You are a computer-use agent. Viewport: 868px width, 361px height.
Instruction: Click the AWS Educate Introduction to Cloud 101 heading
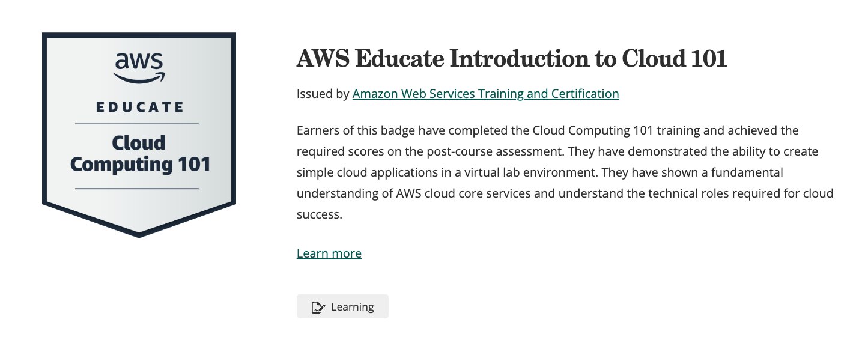512,59
